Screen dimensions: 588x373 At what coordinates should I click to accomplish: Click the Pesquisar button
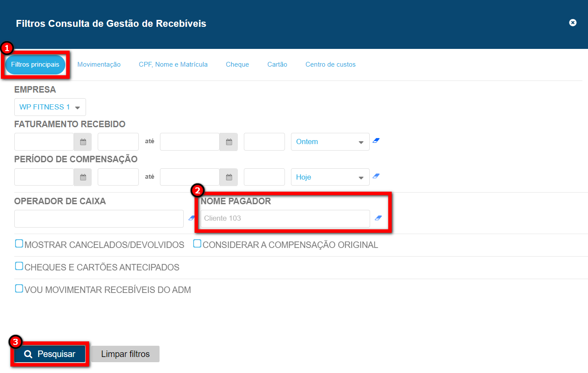(50, 354)
